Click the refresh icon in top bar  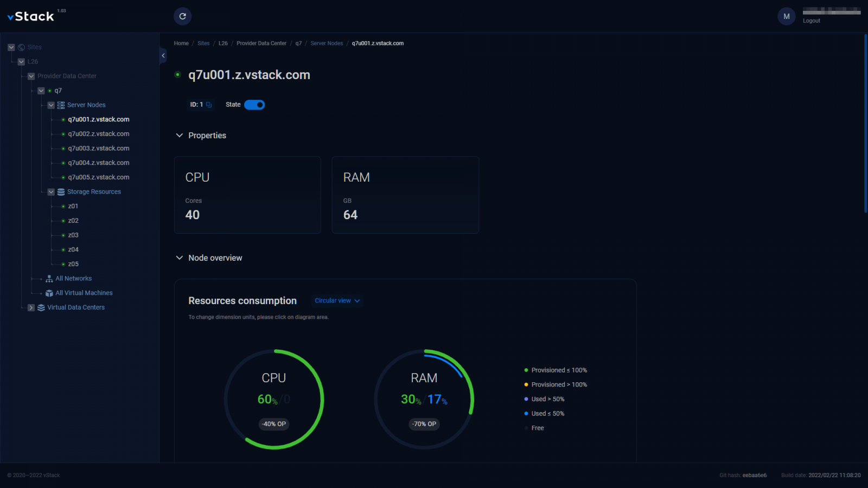(x=183, y=16)
